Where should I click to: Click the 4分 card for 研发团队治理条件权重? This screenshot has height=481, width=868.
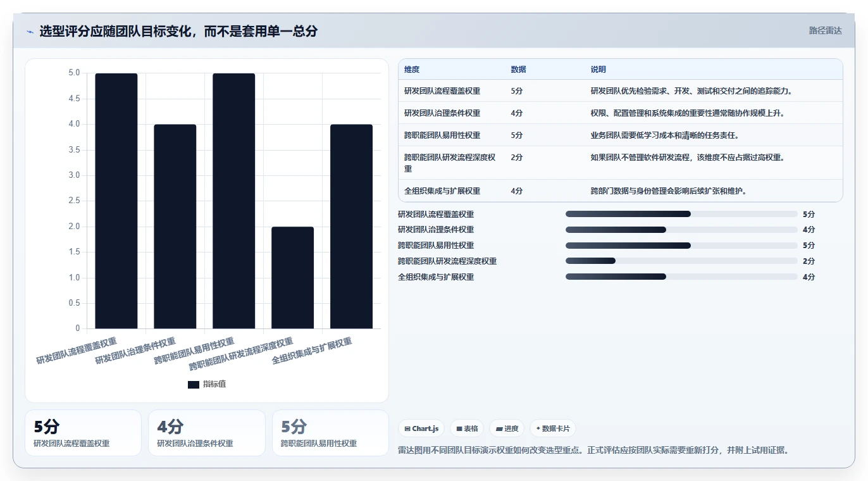point(207,433)
